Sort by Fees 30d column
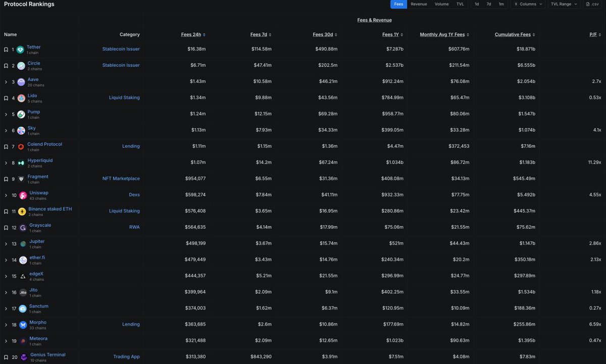Screen dimensions: 606x364 325,34
